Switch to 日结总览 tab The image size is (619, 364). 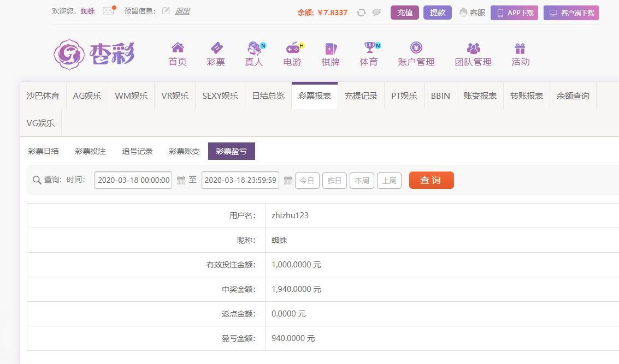coord(268,96)
